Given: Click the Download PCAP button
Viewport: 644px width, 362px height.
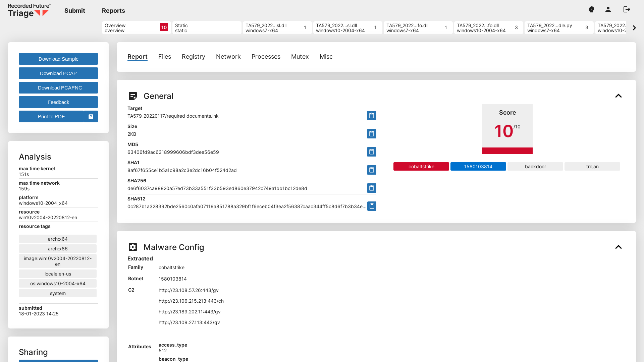Looking at the screenshot, I should [x=58, y=73].
